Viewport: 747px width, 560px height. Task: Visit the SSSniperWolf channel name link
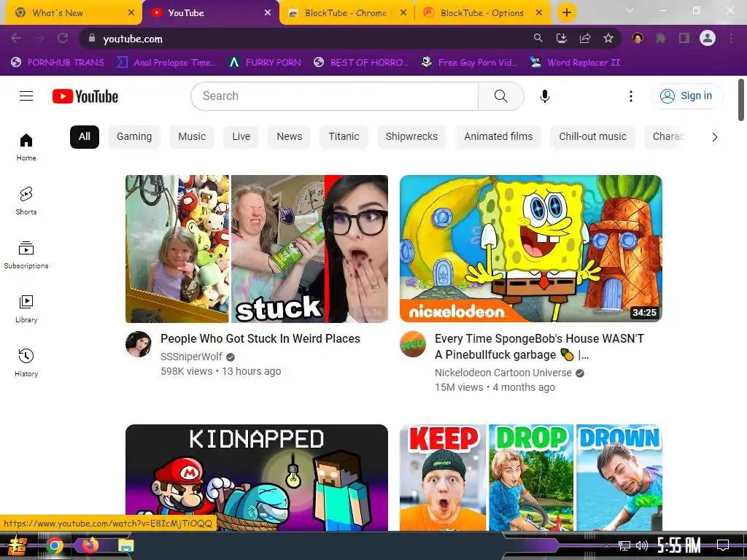click(192, 357)
